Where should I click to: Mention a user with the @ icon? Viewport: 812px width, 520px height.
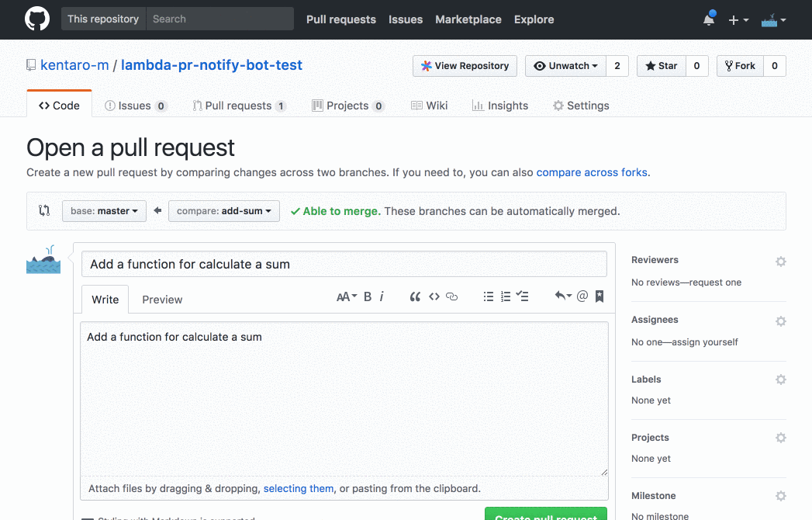pos(582,296)
